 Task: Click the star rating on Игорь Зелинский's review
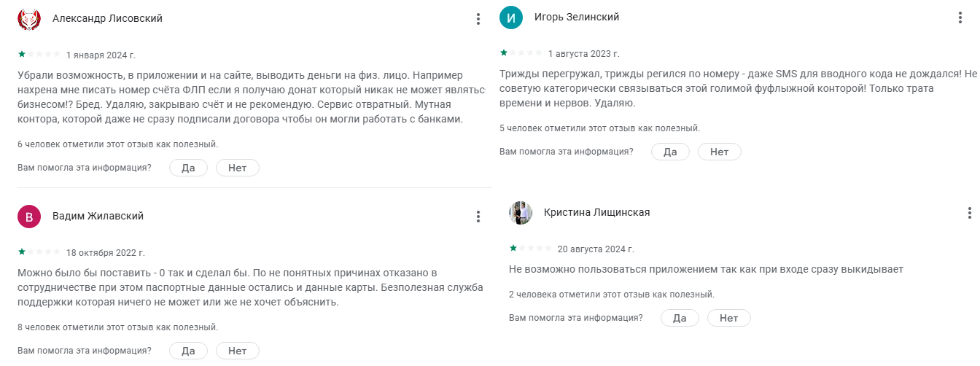click(521, 53)
